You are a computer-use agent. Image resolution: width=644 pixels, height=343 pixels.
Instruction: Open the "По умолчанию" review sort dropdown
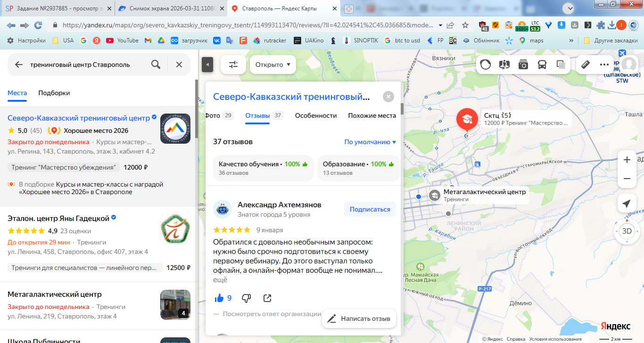click(370, 142)
